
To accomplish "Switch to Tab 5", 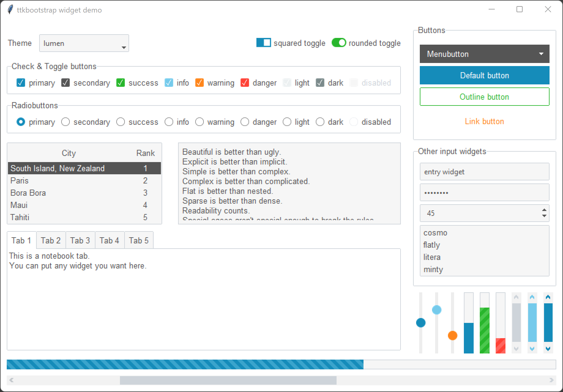I will pos(139,240).
